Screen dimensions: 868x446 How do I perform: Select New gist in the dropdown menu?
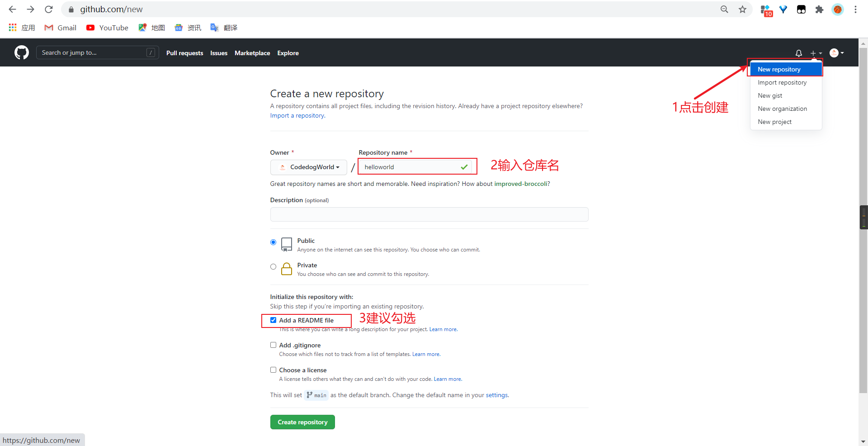[x=770, y=96]
